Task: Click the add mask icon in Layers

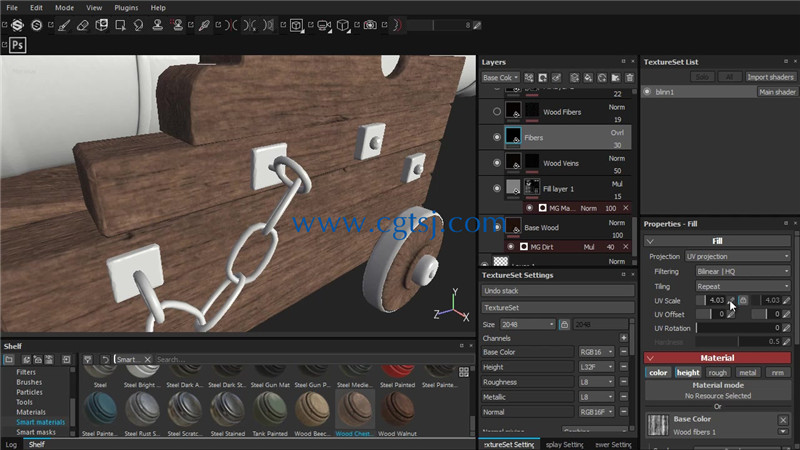Action: point(543,78)
